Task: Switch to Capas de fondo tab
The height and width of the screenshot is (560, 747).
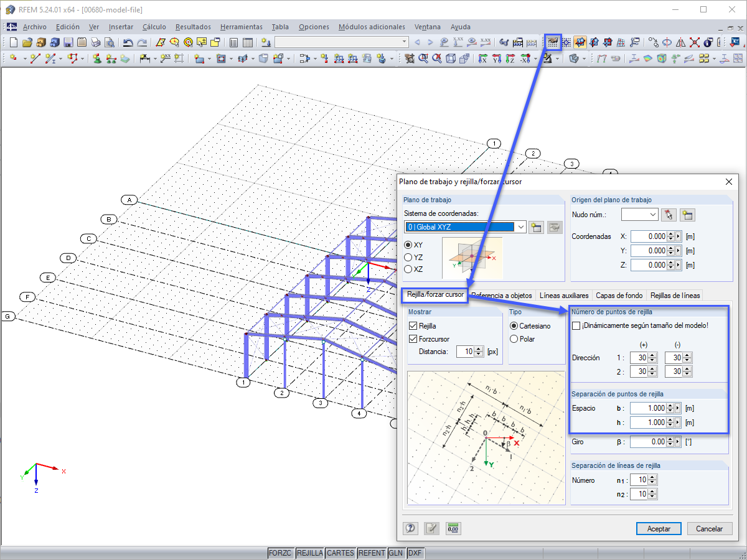Action: coord(619,296)
